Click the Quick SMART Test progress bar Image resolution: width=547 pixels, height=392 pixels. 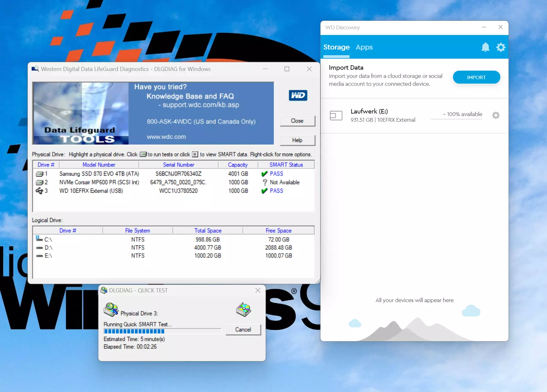tap(162, 331)
